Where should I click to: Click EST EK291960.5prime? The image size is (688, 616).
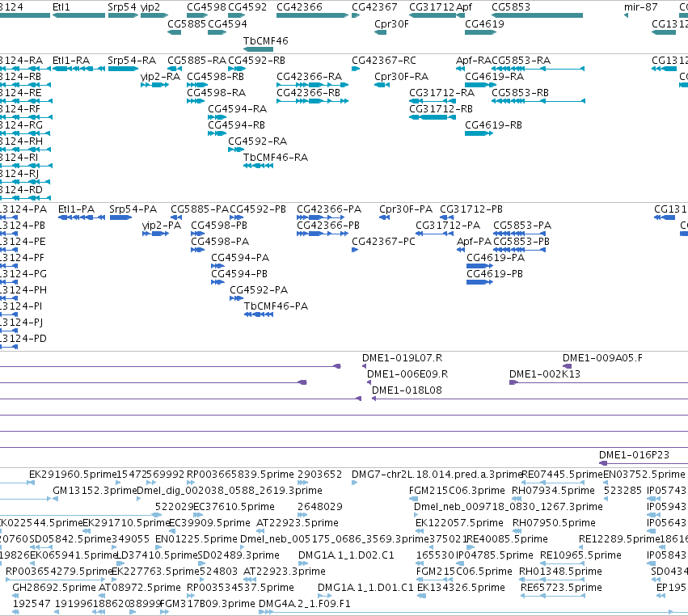pyautogui.click(x=73, y=475)
